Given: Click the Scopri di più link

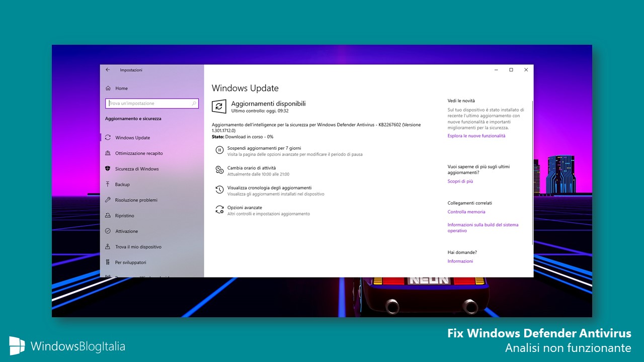Looking at the screenshot, I should (x=460, y=182).
